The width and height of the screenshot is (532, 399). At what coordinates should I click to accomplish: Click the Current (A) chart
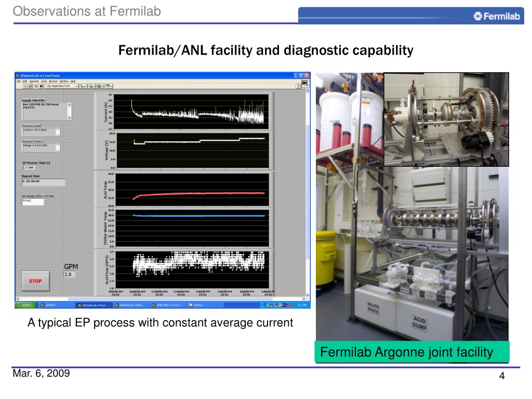(x=191, y=112)
